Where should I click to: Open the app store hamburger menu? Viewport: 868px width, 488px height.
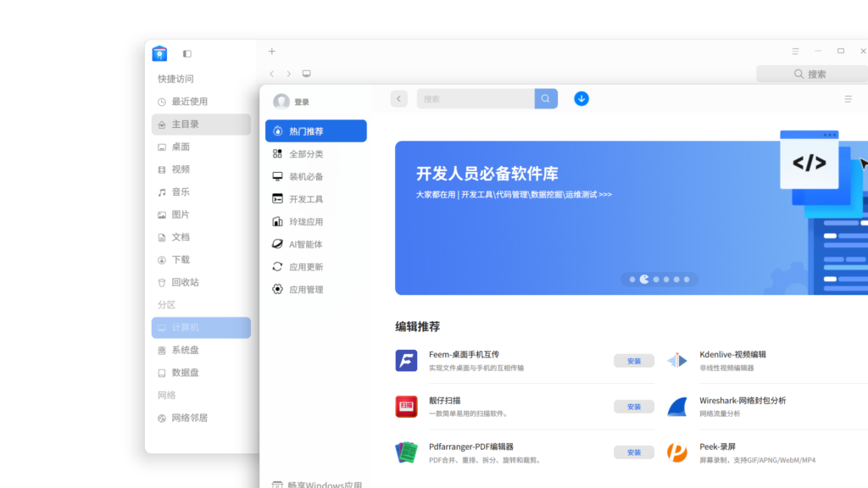(848, 99)
